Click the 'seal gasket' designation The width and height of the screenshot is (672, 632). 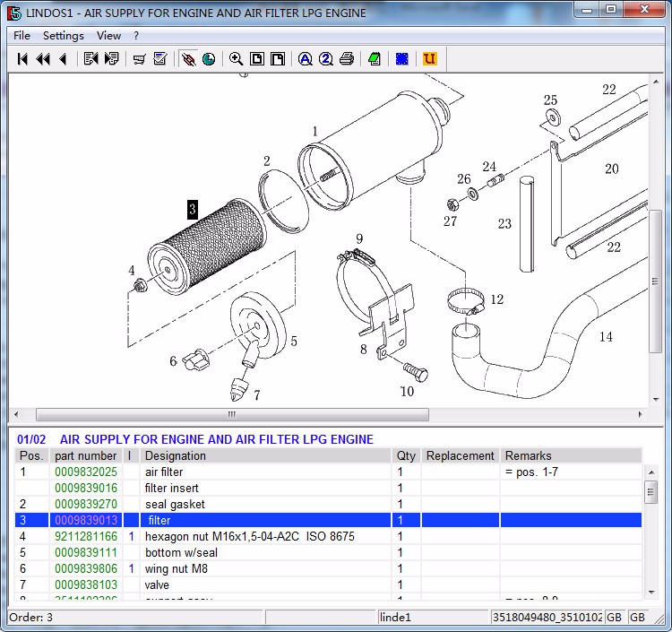175,504
